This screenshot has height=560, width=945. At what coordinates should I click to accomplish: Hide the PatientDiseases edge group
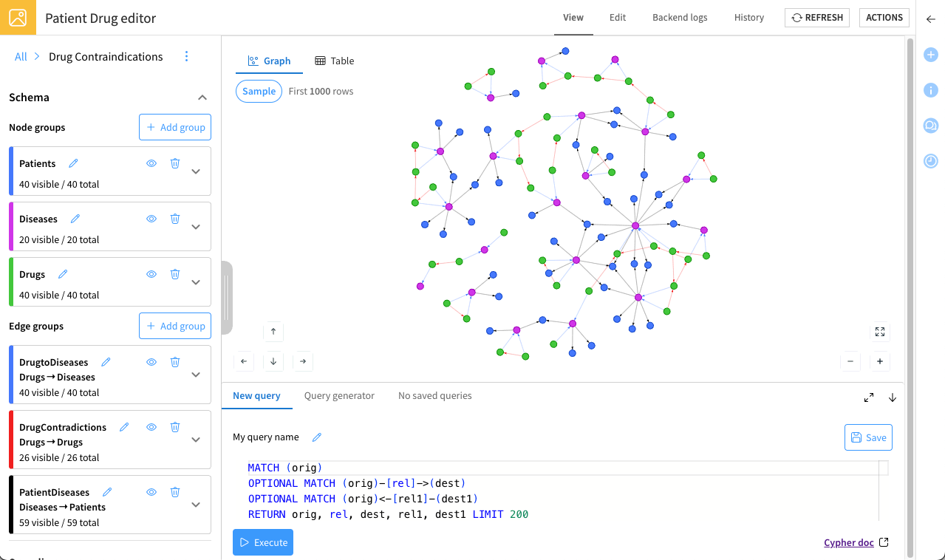tap(151, 492)
